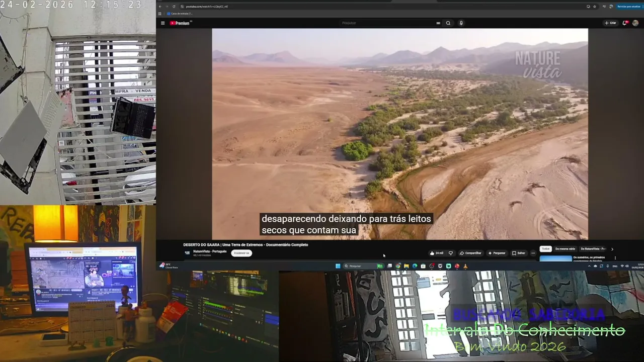This screenshot has height=362, width=644.
Task: Click the 'DESERTO DO SAARA' video title
Action: coord(246,245)
